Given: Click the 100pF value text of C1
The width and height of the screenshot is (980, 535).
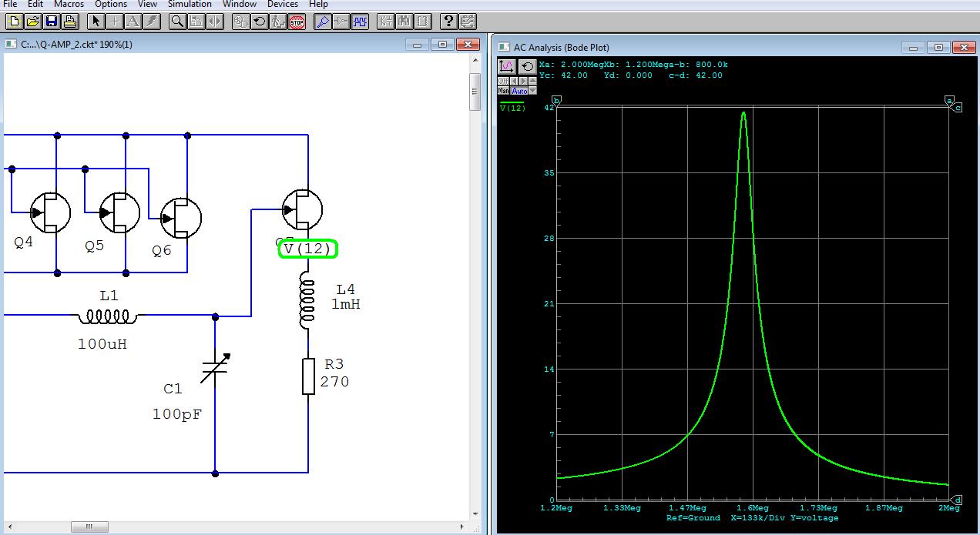Looking at the screenshot, I should (x=176, y=414).
